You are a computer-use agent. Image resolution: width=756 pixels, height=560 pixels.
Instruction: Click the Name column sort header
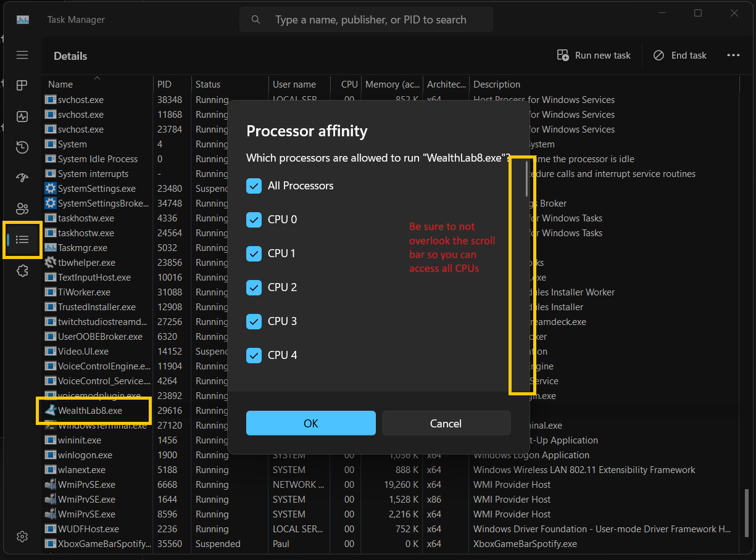pyautogui.click(x=60, y=84)
